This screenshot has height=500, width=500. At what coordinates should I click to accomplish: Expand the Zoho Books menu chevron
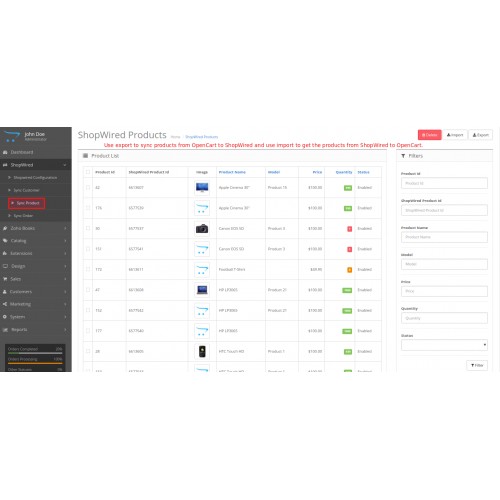point(65,228)
